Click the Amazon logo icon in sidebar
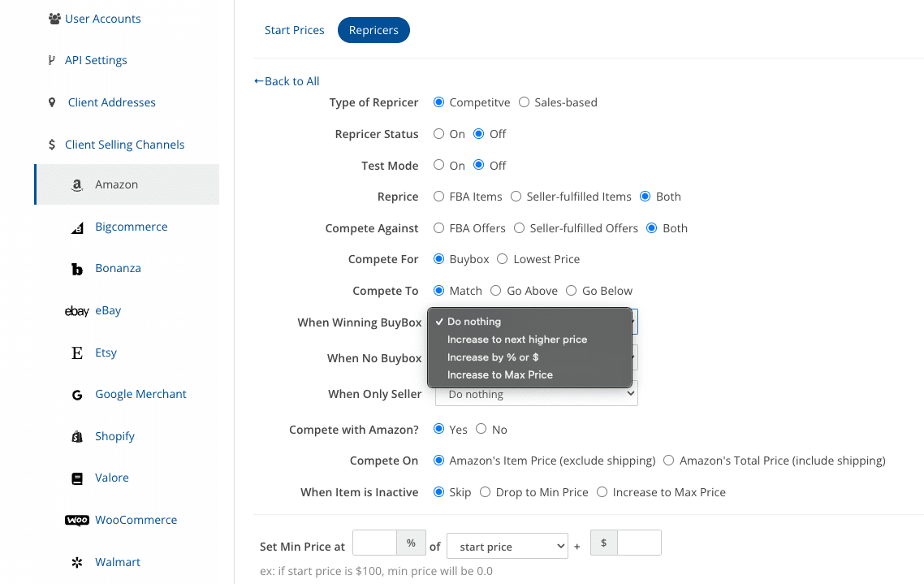The height and width of the screenshot is (584, 924). (x=76, y=185)
